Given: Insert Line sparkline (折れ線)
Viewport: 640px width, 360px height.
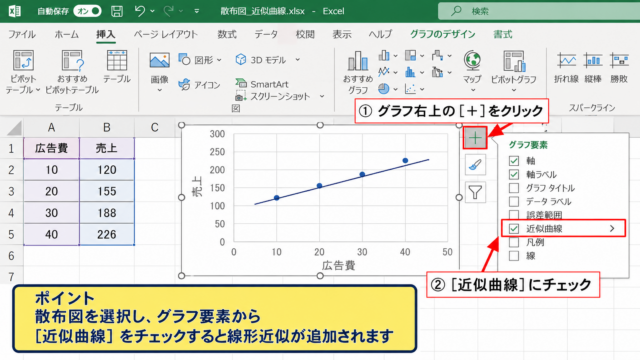Looking at the screenshot, I should (x=566, y=68).
